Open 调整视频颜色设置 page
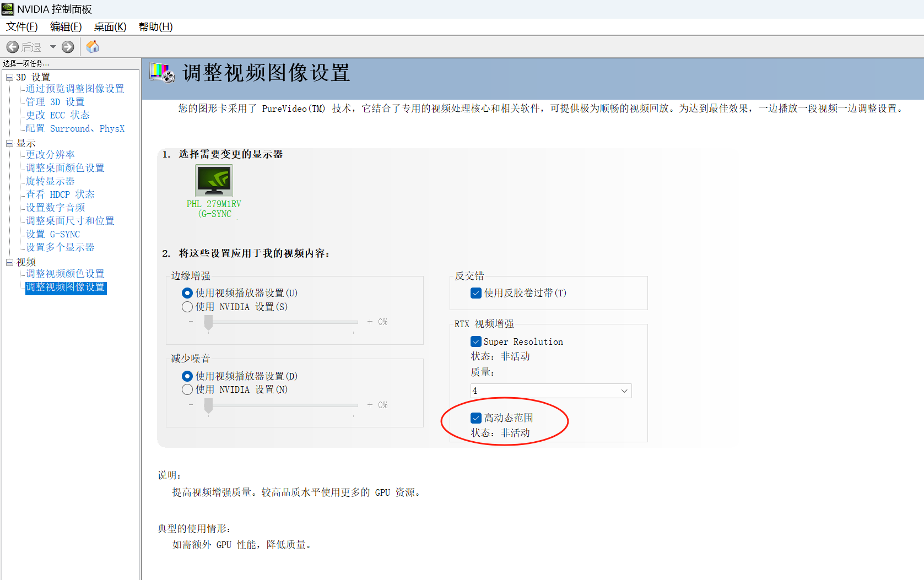 point(65,274)
